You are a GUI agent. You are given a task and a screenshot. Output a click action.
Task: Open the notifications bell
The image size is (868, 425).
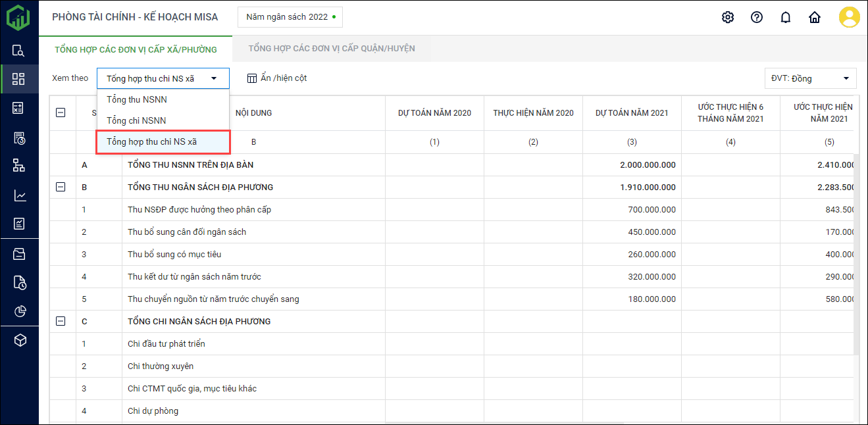pyautogui.click(x=785, y=18)
